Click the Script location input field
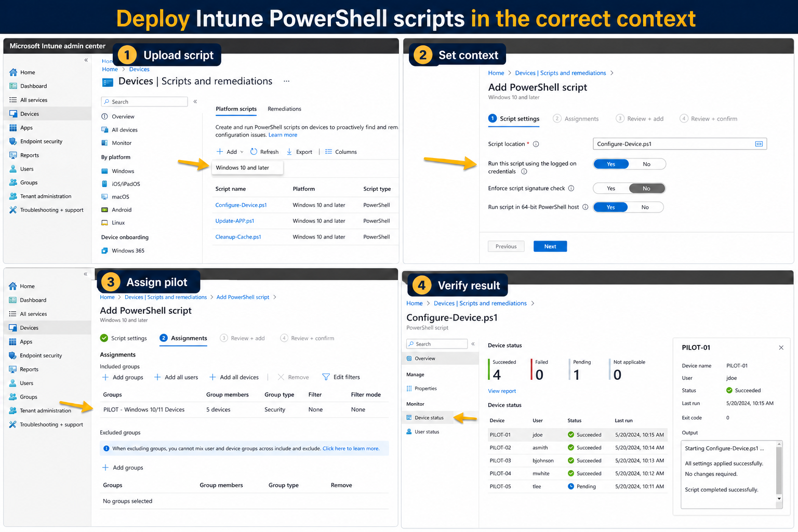The image size is (798, 532). [680, 144]
